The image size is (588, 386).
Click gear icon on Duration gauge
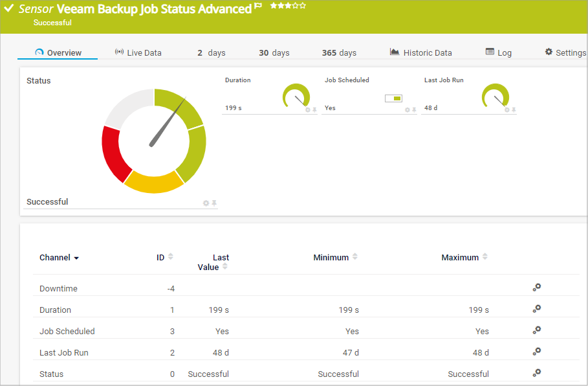(308, 110)
